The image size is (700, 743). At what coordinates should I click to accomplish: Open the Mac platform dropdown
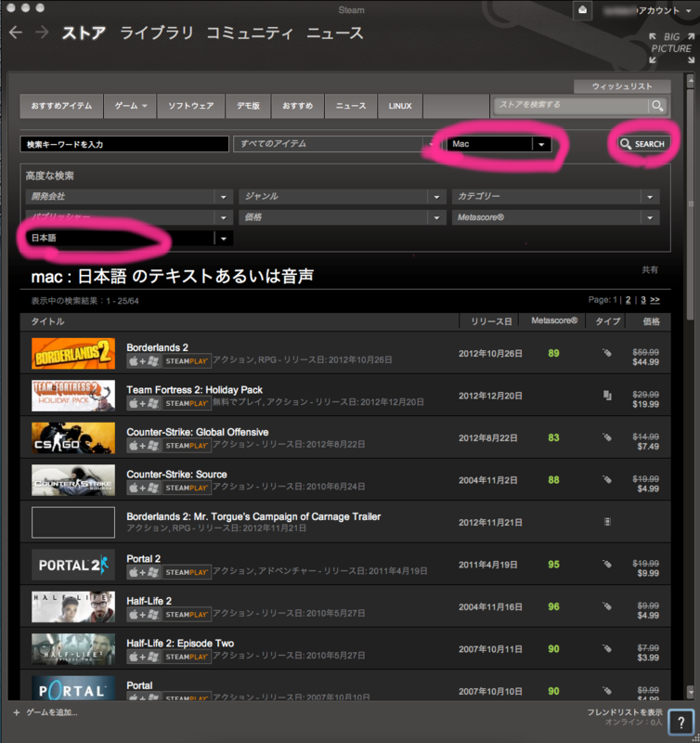click(499, 144)
